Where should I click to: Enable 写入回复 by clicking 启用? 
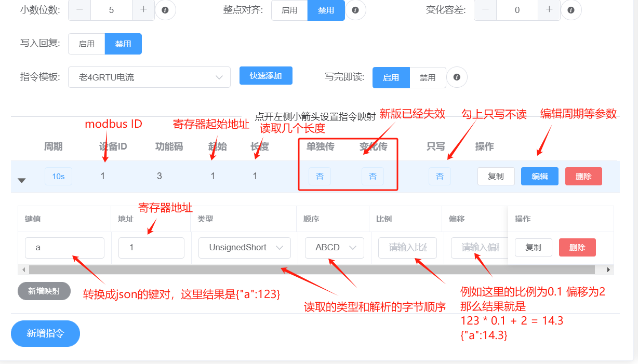[x=86, y=44]
